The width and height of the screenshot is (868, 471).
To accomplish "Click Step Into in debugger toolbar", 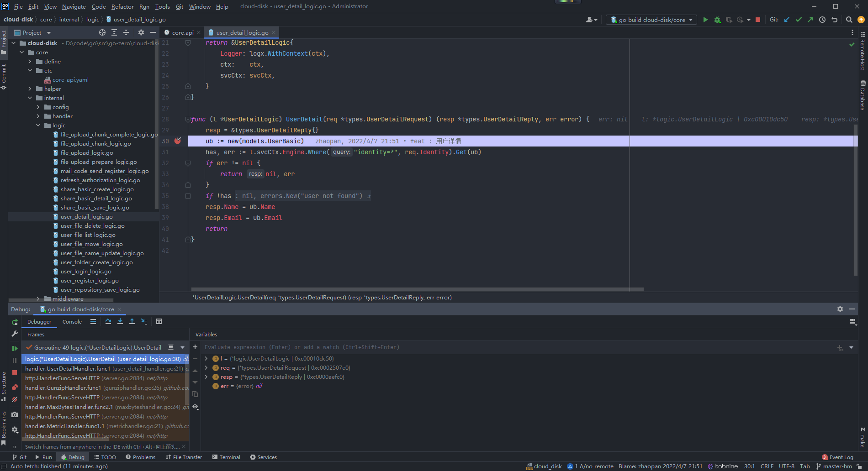I will tap(120, 321).
